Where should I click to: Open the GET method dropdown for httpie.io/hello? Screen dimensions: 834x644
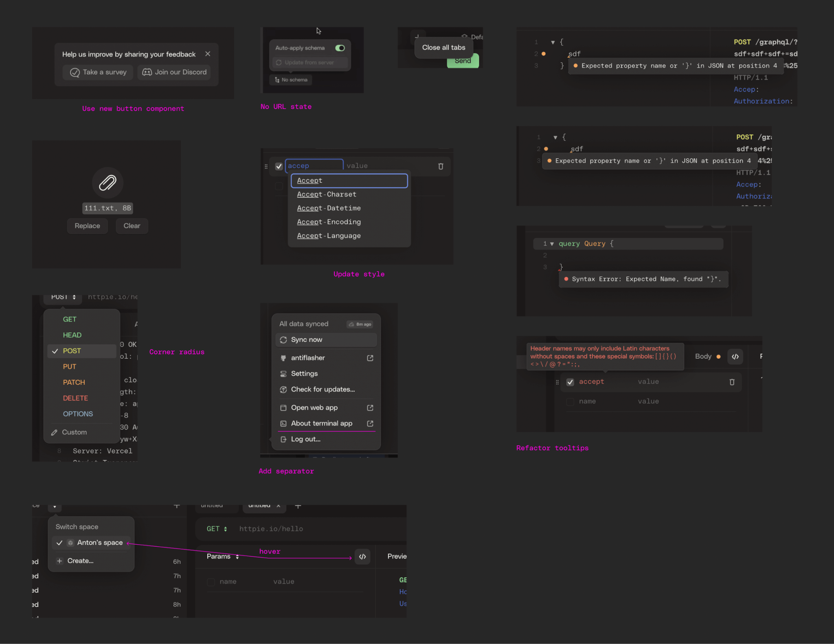coord(216,529)
